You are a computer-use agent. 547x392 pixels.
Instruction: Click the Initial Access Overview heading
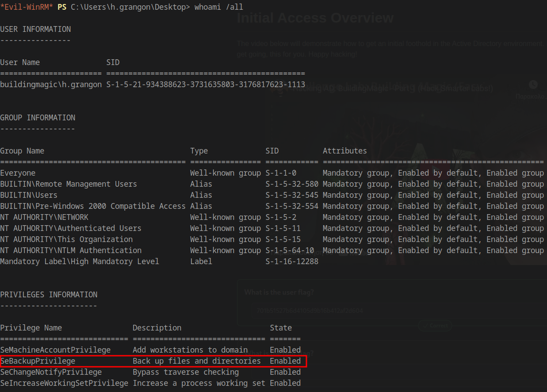[x=315, y=18]
